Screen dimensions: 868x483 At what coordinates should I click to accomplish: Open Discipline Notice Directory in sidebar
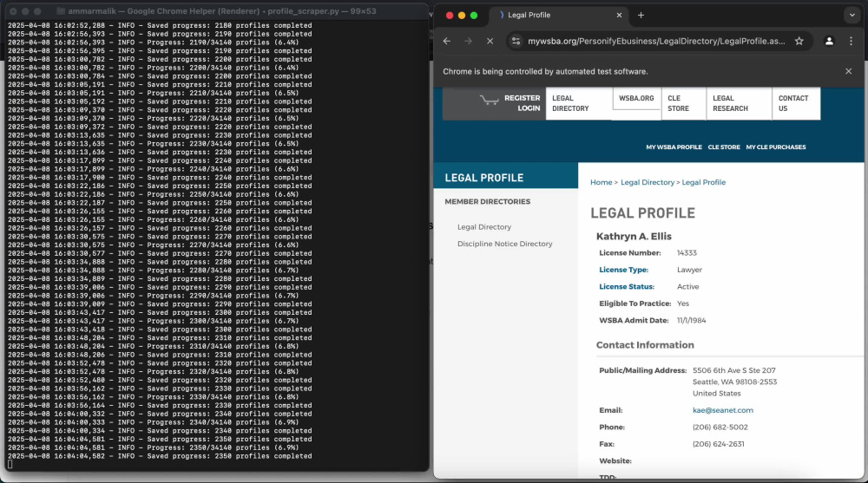[x=504, y=244]
